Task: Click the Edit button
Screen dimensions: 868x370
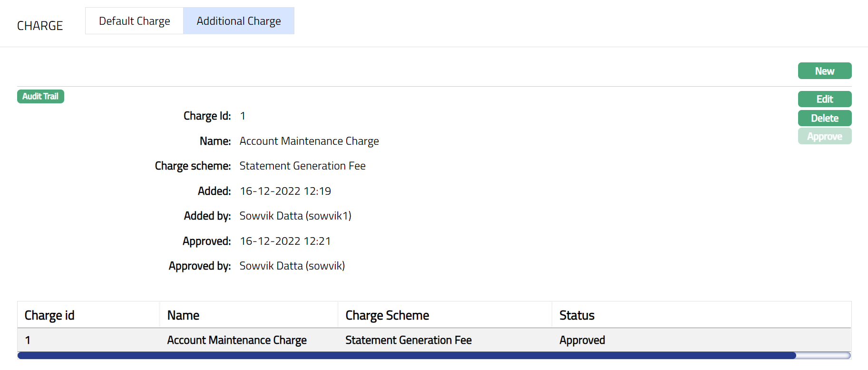Action: [824, 99]
